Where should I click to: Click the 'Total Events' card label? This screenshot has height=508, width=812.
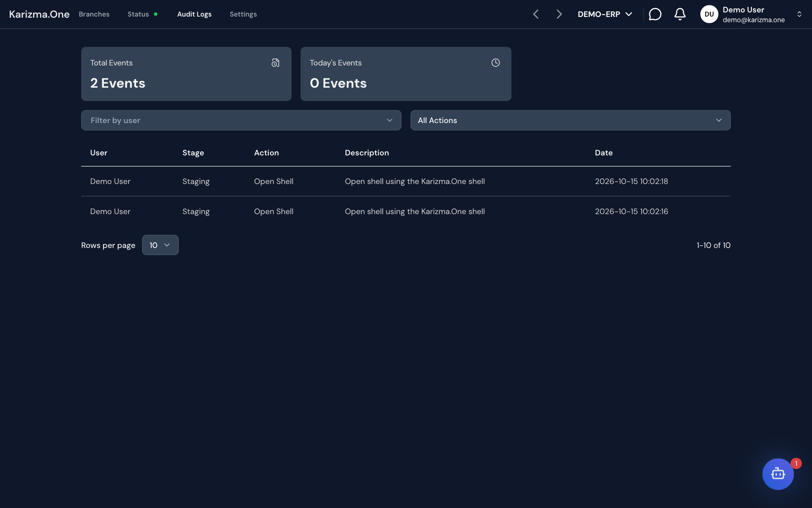111,62
